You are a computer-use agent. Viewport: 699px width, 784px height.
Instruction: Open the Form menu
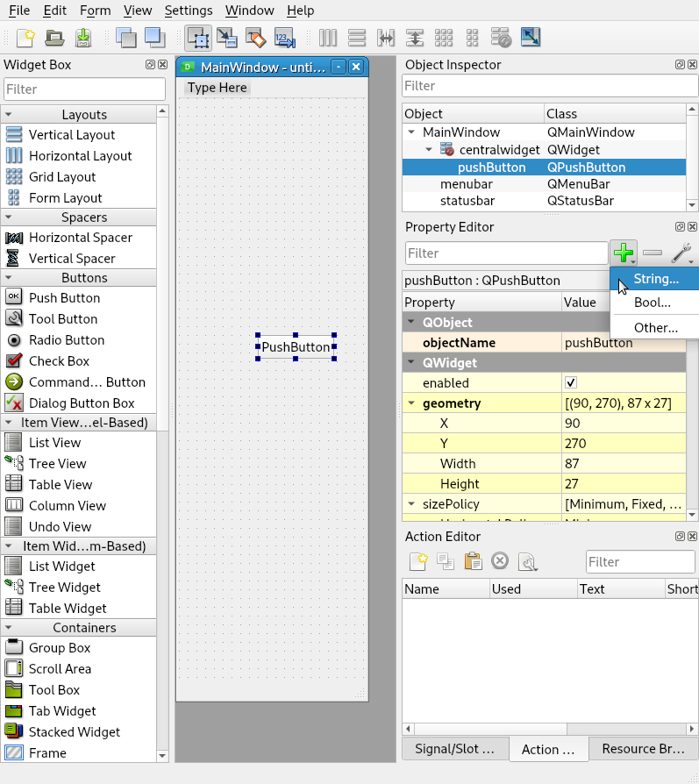coord(95,11)
